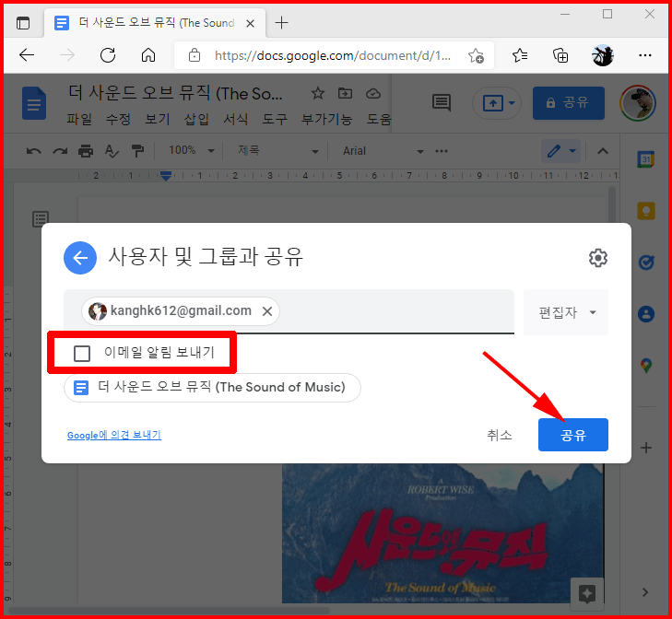
Task: Click the print icon
Action: [x=86, y=151]
